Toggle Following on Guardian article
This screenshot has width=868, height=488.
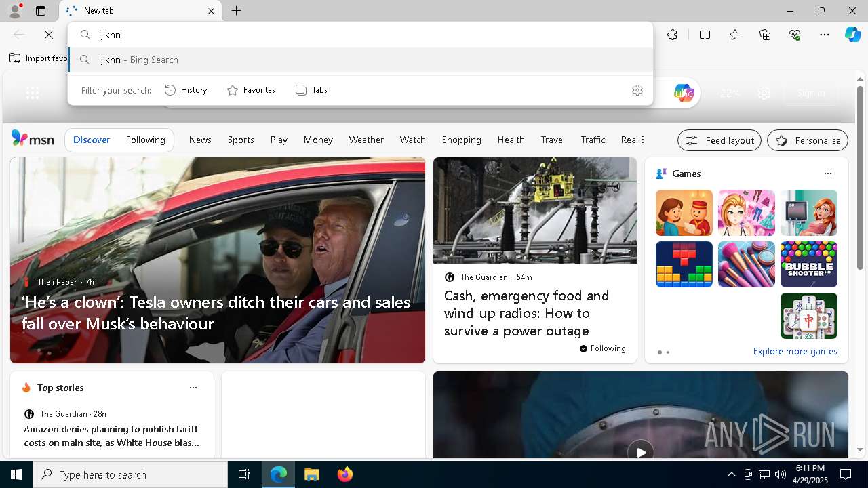point(602,348)
